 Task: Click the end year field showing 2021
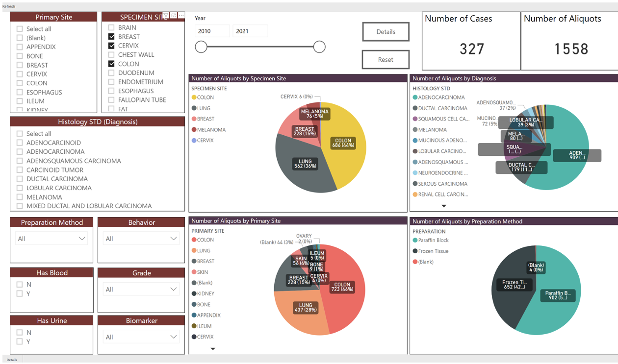tap(250, 31)
